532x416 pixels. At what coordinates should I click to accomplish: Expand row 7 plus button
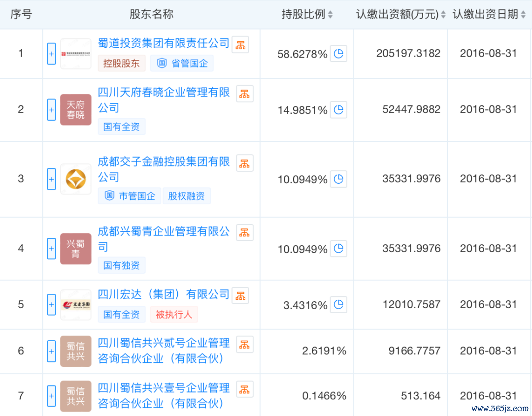[x=51, y=396]
